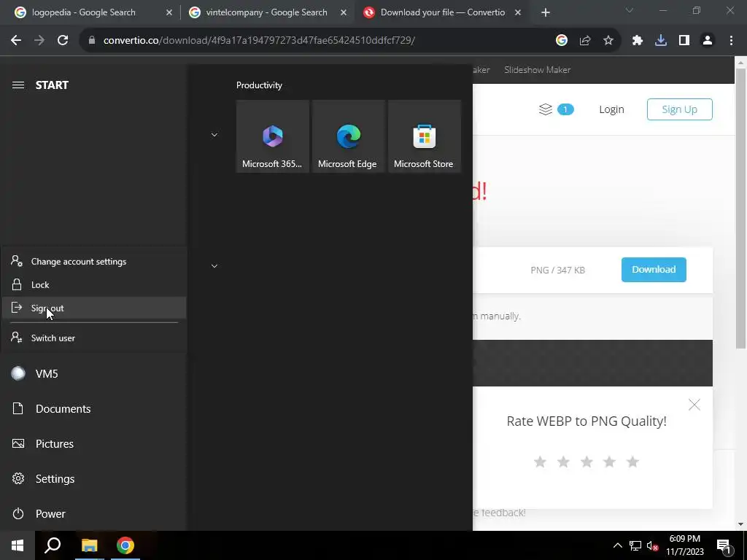The width and height of the screenshot is (747, 560).
Task: Expand the lower chevron in Start app list
Action: tap(214, 265)
